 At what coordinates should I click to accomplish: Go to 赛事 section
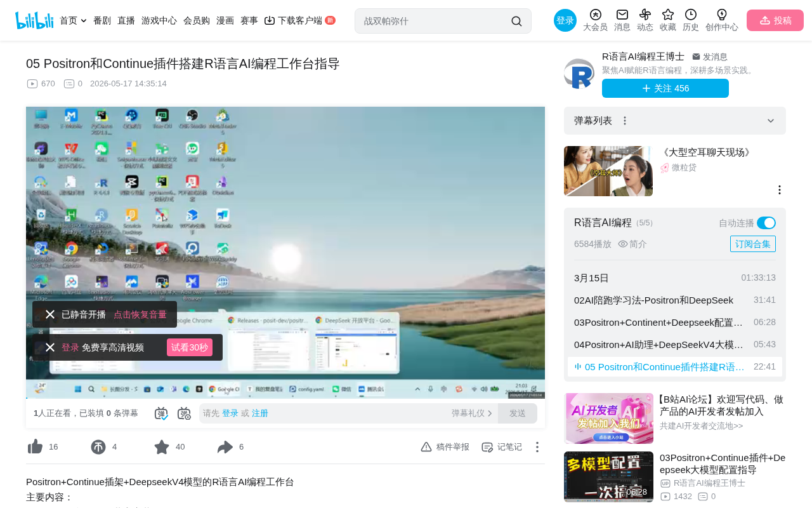click(249, 20)
